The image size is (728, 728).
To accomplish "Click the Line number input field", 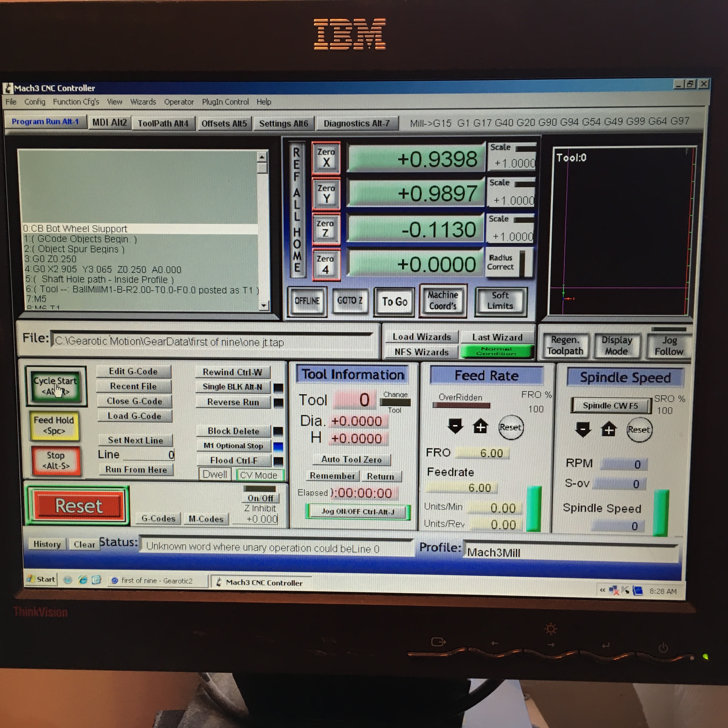I will tap(149, 455).
